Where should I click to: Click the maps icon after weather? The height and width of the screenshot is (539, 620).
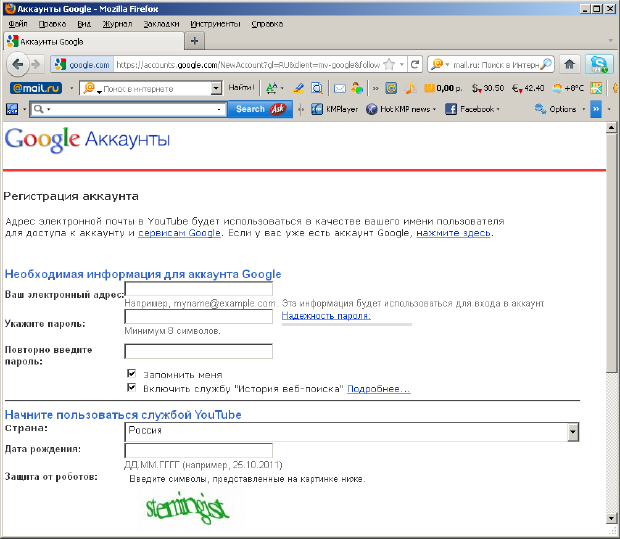click(596, 88)
